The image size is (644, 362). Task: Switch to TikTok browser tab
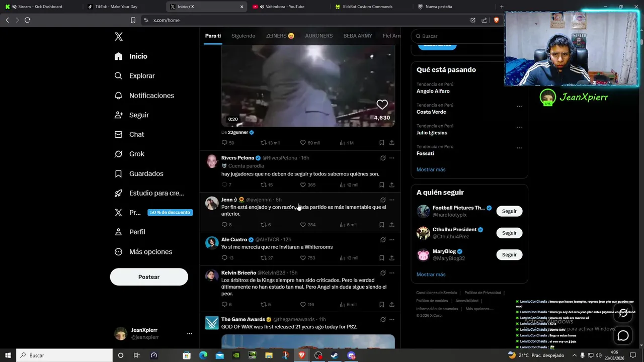coord(123,7)
